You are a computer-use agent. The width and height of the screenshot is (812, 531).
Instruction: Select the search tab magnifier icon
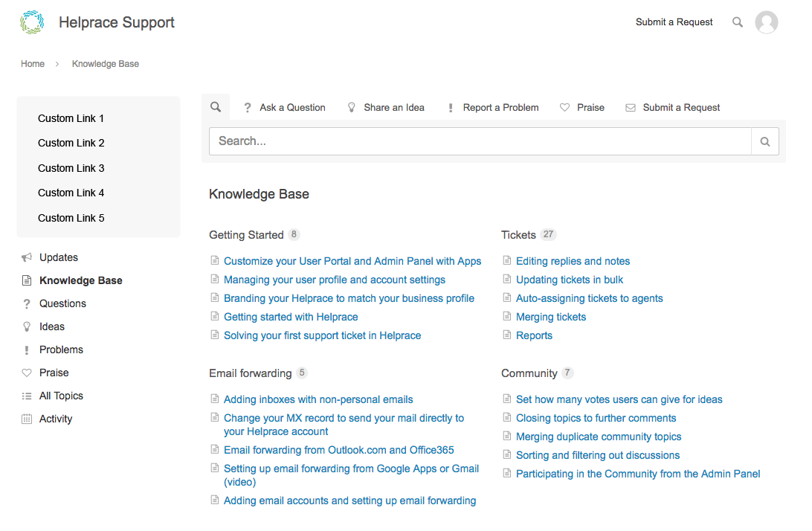pos(216,107)
